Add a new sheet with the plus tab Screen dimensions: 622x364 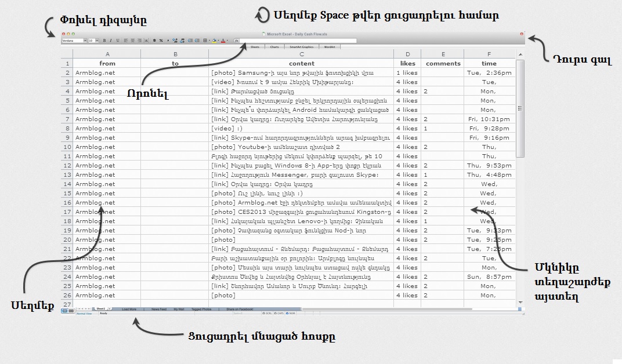click(110, 309)
